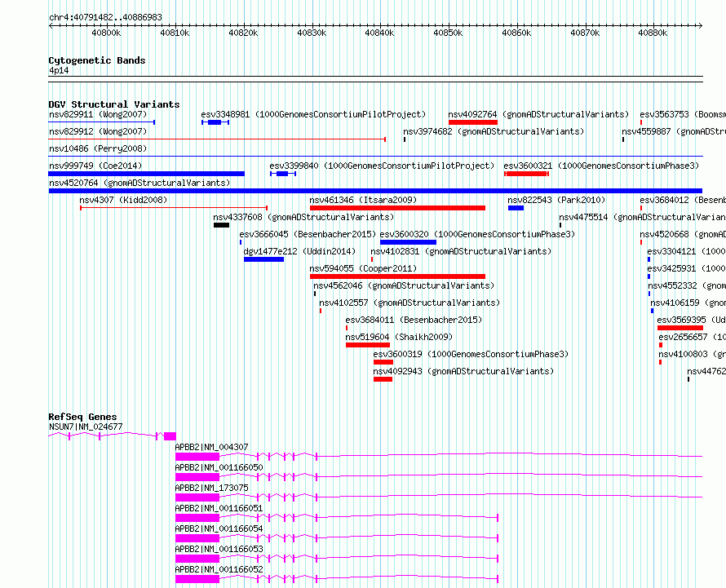Click the red esv3569395 variant bar

(x=680, y=328)
